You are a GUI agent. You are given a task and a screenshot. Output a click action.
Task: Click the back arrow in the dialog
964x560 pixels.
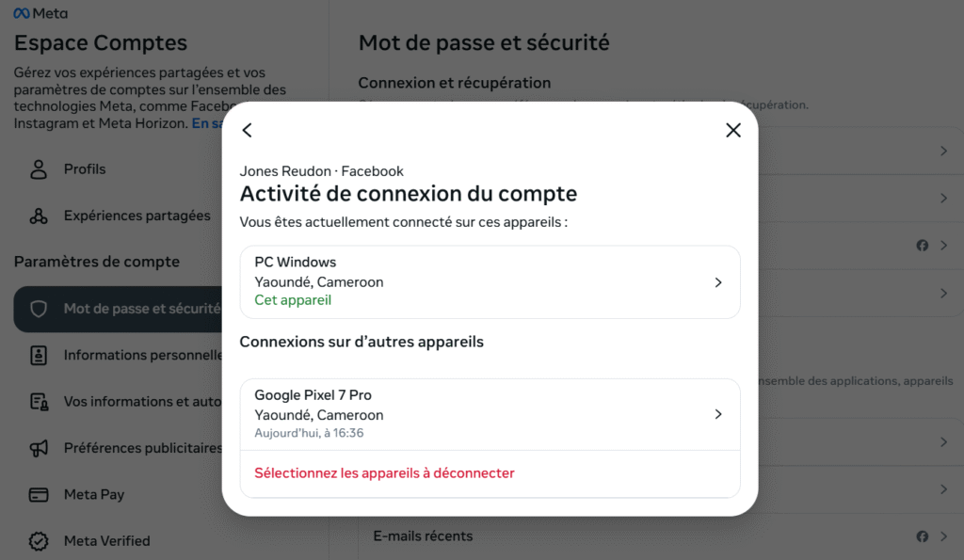point(248,131)
